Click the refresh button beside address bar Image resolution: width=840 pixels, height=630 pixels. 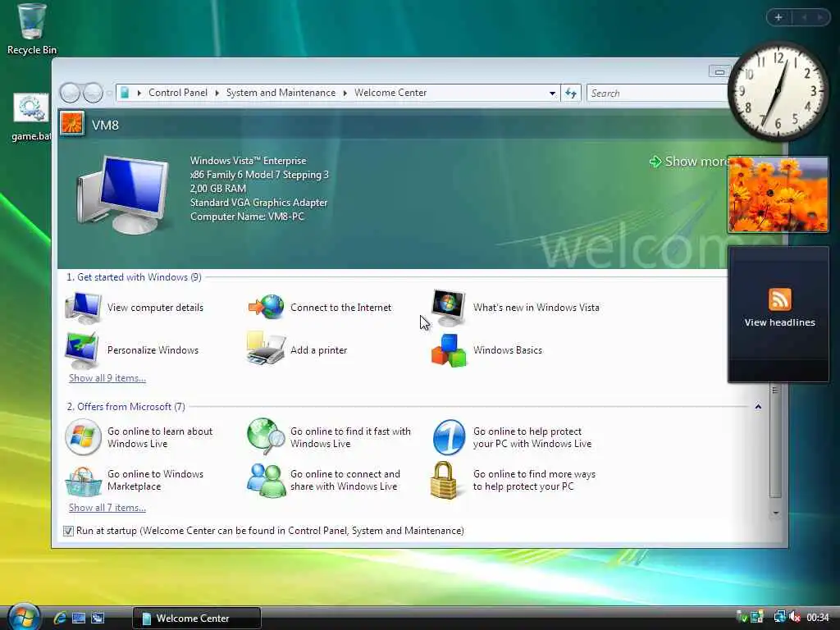[x=571, y=94]
